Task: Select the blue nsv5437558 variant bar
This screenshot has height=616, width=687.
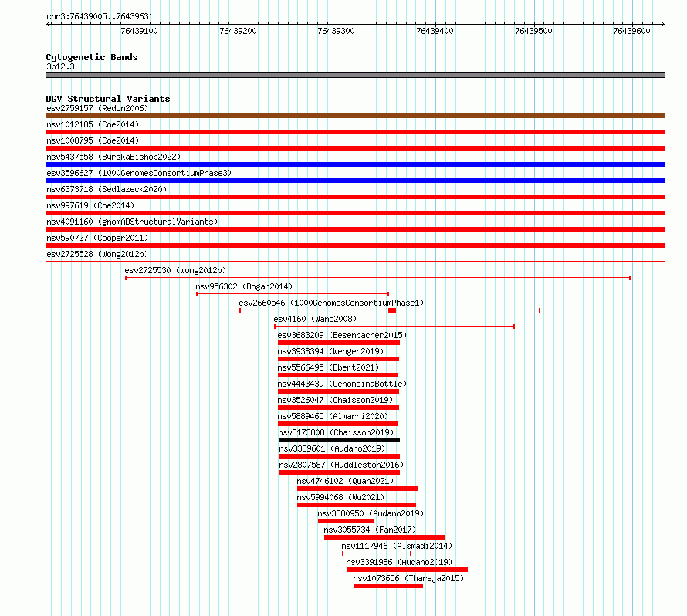Action: pos(355,164)
